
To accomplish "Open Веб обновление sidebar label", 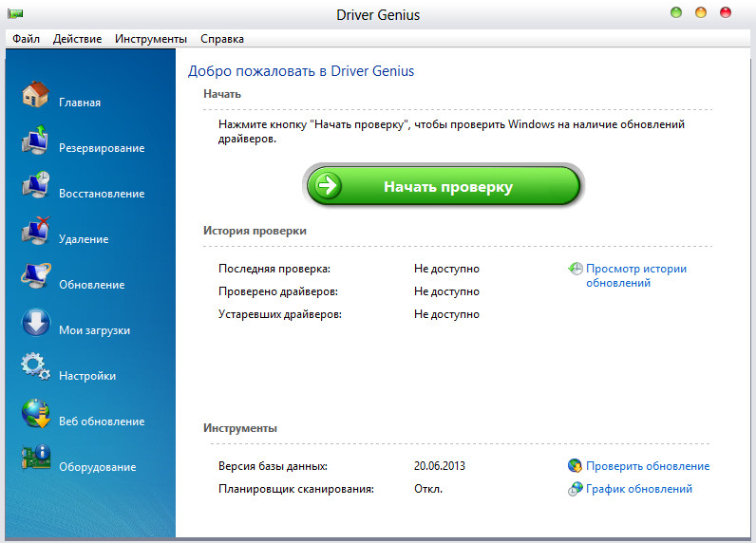I will (x=102, y=421).
